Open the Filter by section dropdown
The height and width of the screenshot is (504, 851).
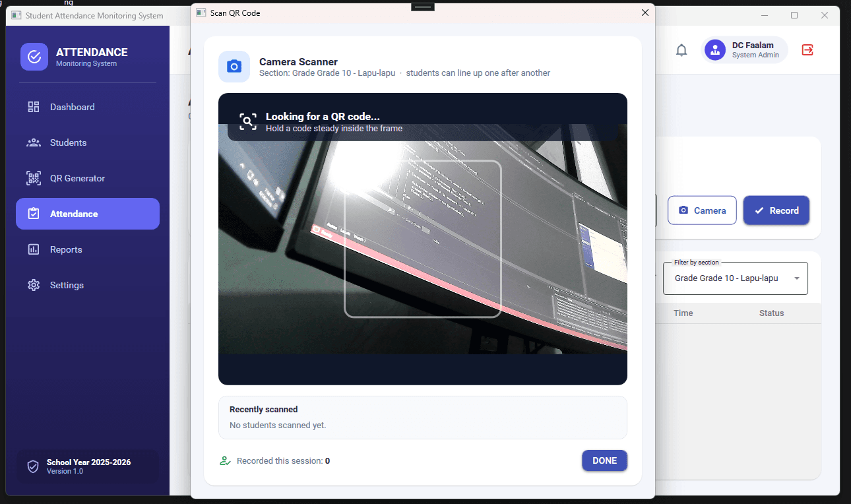736,278
